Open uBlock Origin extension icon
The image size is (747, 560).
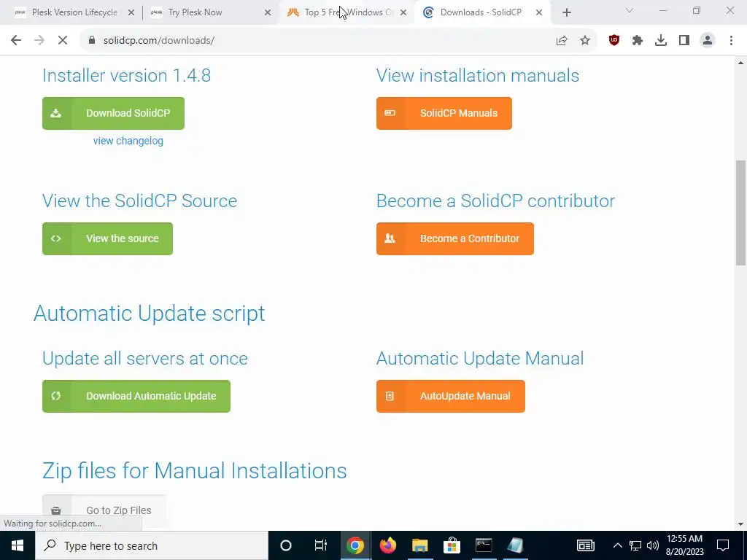click(x=614, y=41)
